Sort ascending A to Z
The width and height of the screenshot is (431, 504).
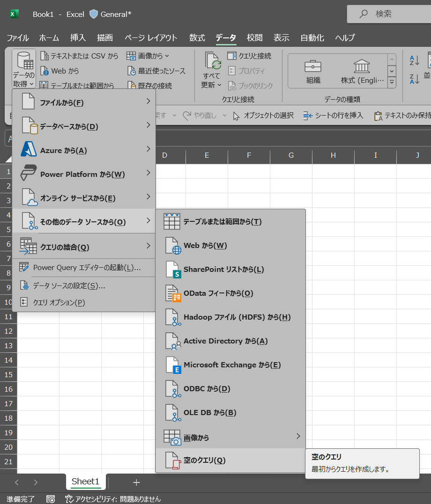click(414, 60)
